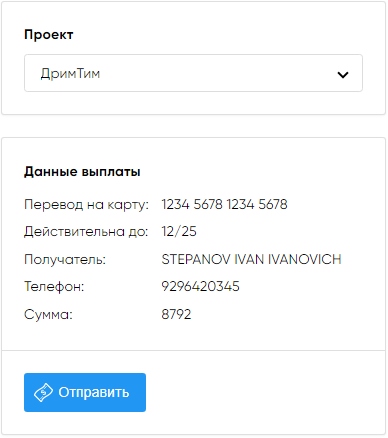Screen dimensions: 388x438
Task: Open the Проект dropdown list
Action: pos(193,73)
